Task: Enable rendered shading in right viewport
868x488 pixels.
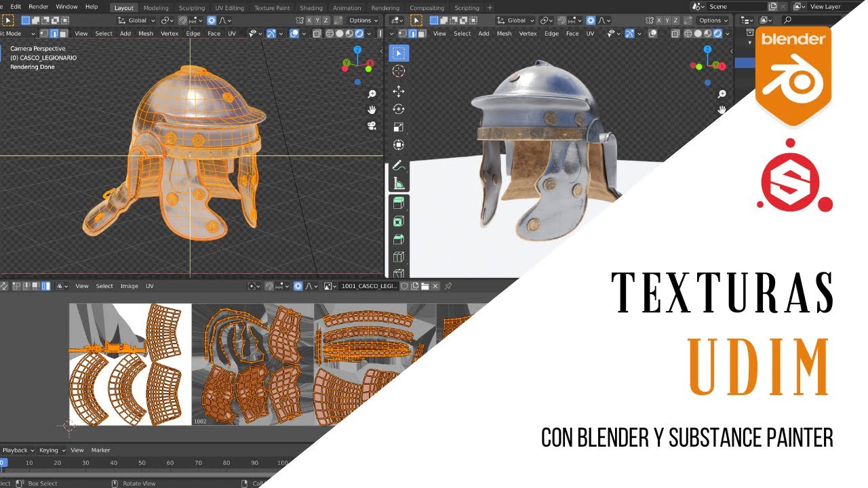Action: (717, 33)
